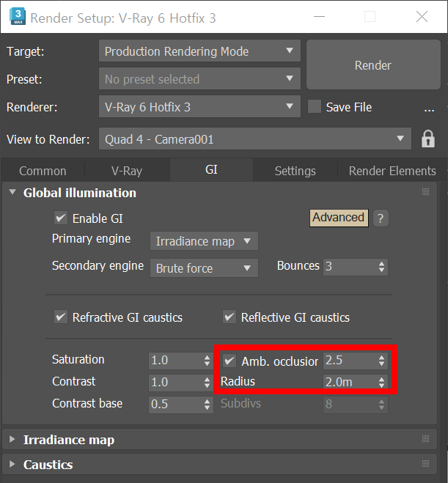Open the View to Render dropdown
Image resolution: width=448 pixels, height=483 pixels.
255,139
